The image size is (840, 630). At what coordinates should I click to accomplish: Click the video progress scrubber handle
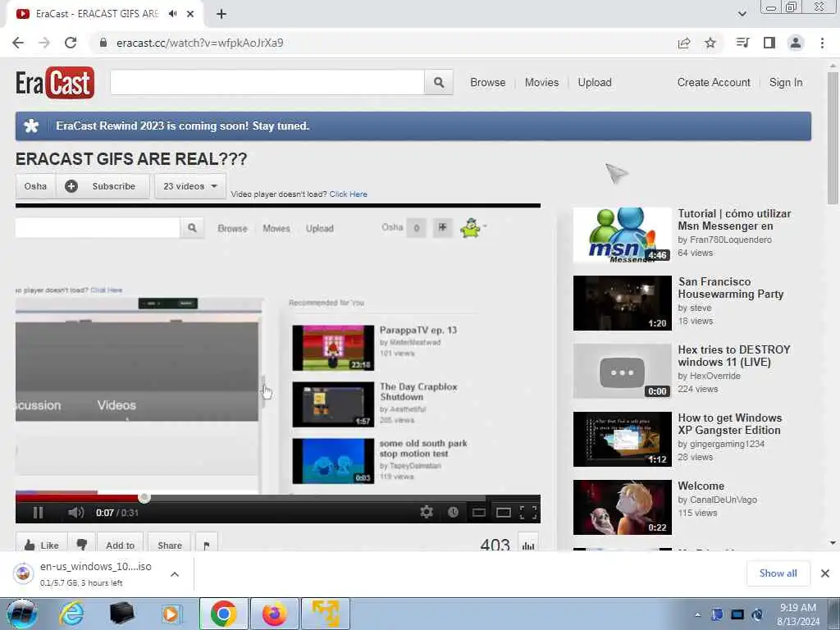point(144,498)
